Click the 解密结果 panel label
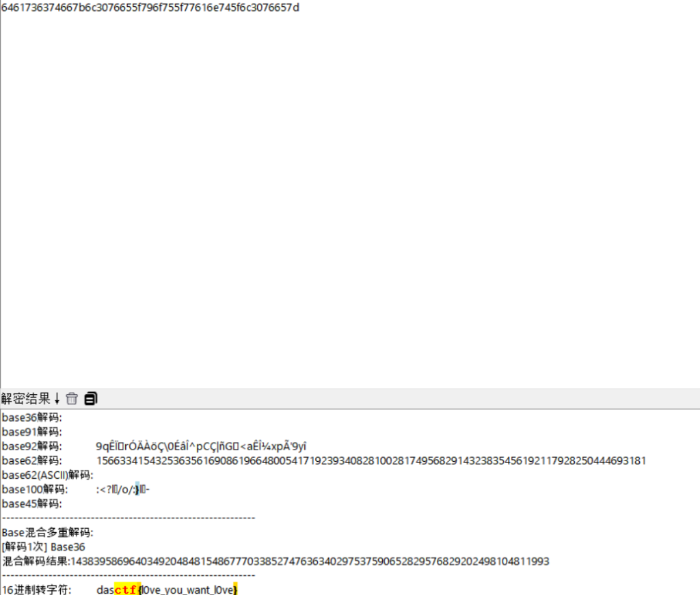The image size is (700, 595). coord(26,398)
